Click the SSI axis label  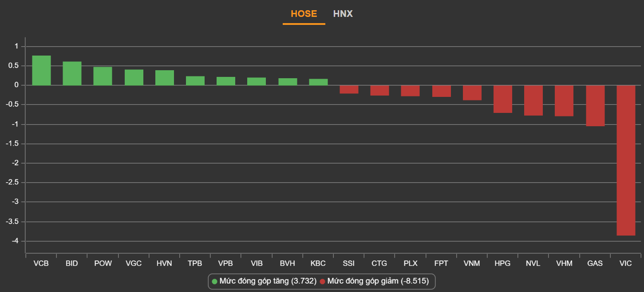click(x=349, y=263)
